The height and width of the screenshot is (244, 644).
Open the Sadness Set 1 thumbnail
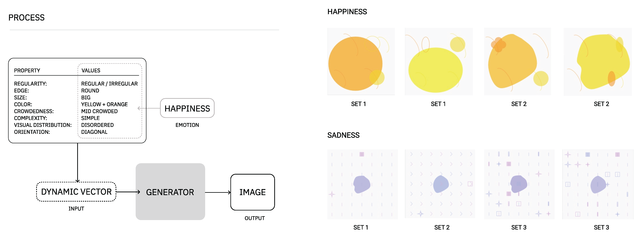(362, 184)
